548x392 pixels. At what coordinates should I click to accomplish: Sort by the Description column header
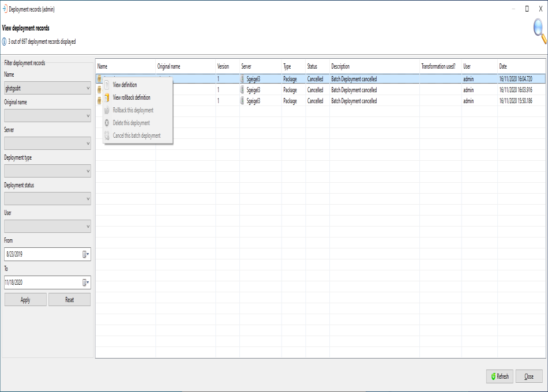click(x=374, y=66)
